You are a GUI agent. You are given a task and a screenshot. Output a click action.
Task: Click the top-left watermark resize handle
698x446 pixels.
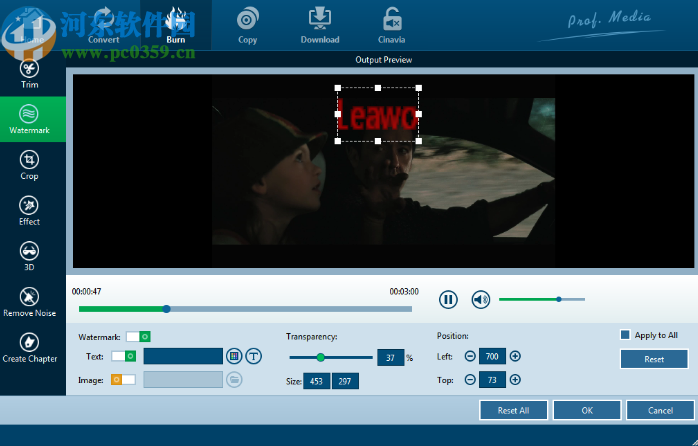pos(338,88)
